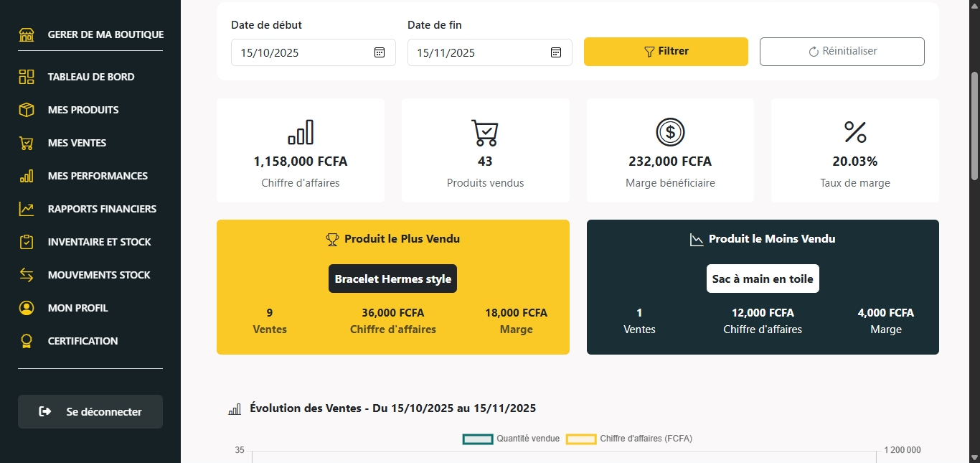Screen dimensions: 980x463
Task: Click the Mouvements Stock arrows icon
Action: [27, 275]
